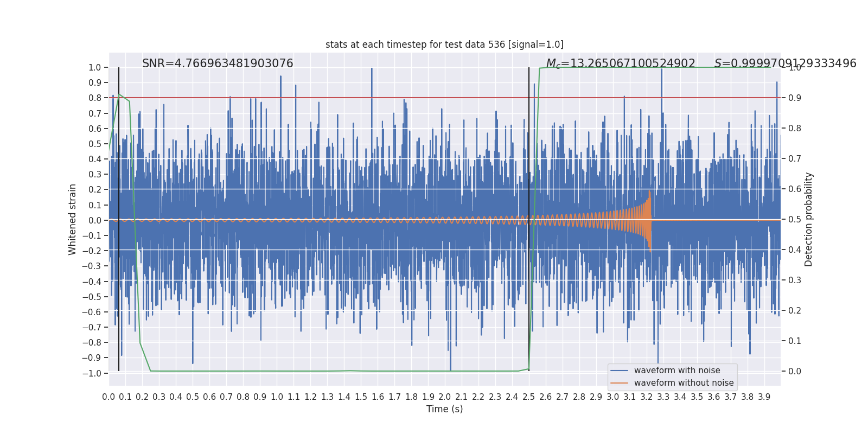Click the 0.9 tick on the Detection probability axis
The image size is (868, 434).
tap(795, 98)
